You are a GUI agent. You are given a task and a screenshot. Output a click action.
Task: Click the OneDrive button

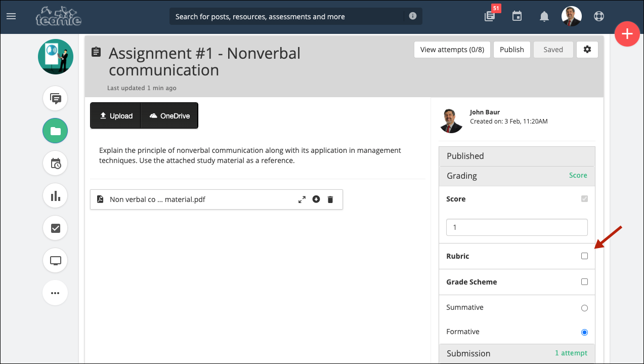[x=169, y=116]
